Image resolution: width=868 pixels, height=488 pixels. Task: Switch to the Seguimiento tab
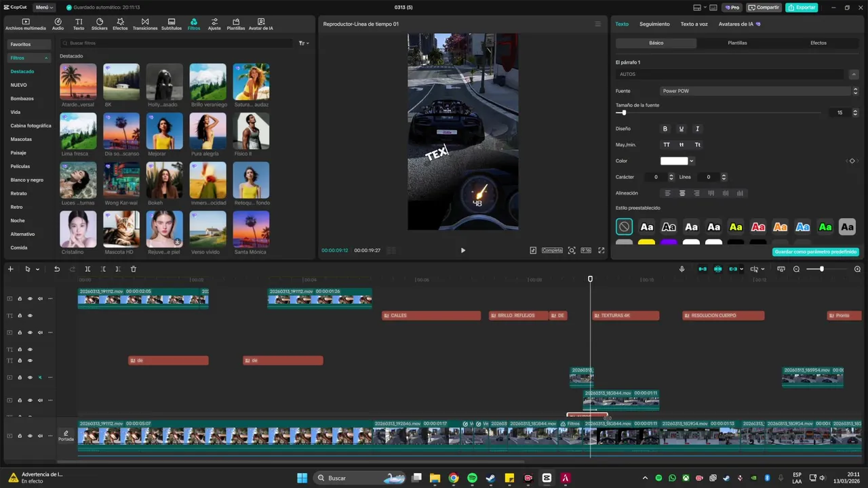654,24
